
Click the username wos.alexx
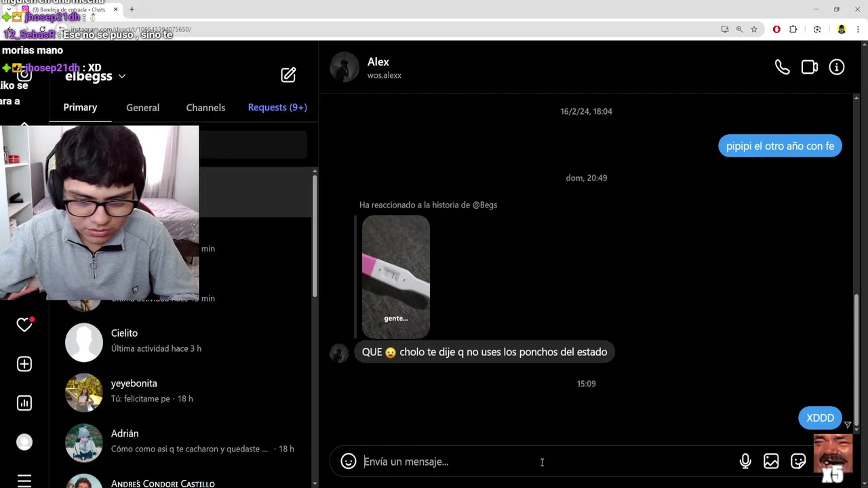click(384, 75)
